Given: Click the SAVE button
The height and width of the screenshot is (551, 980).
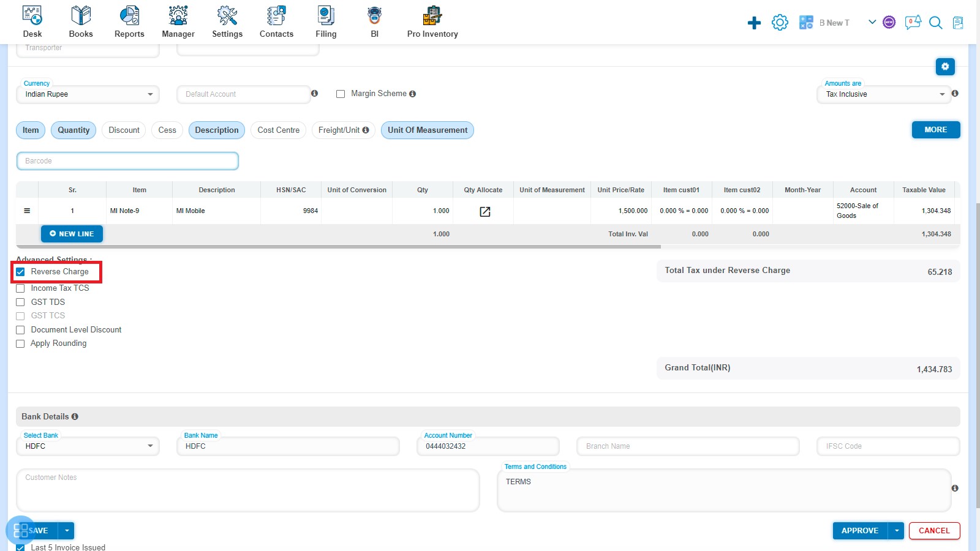Looking at the screenshot, I should tap(38, 531).
